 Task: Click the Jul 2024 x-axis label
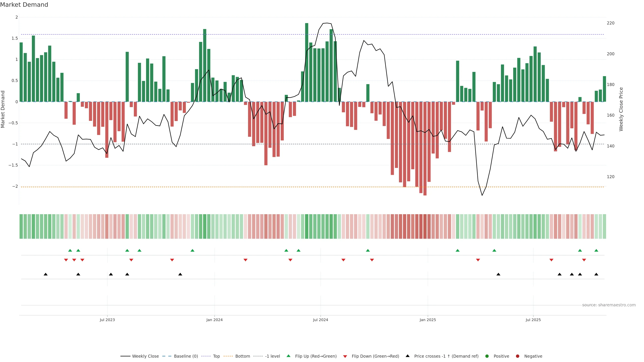pos(320,320)
